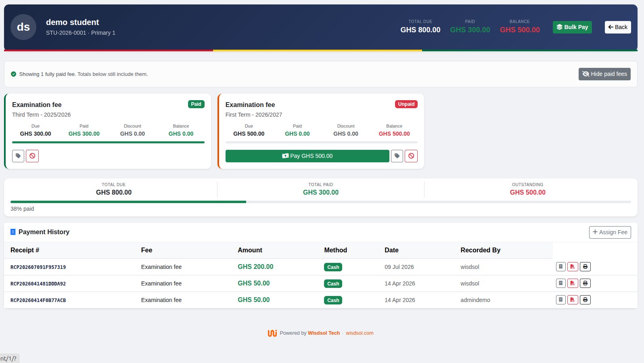Download PDF for RCP20260414F0B77ACB payment
The height and width of the screenshot is (363, 644).
(x=573, y=300)
